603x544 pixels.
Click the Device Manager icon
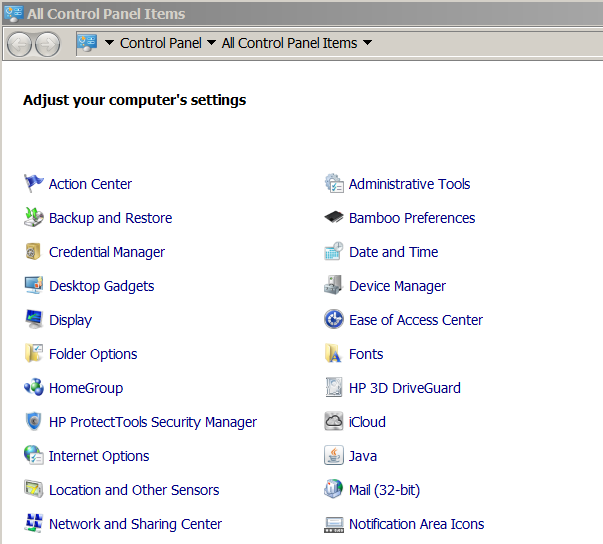334,285
